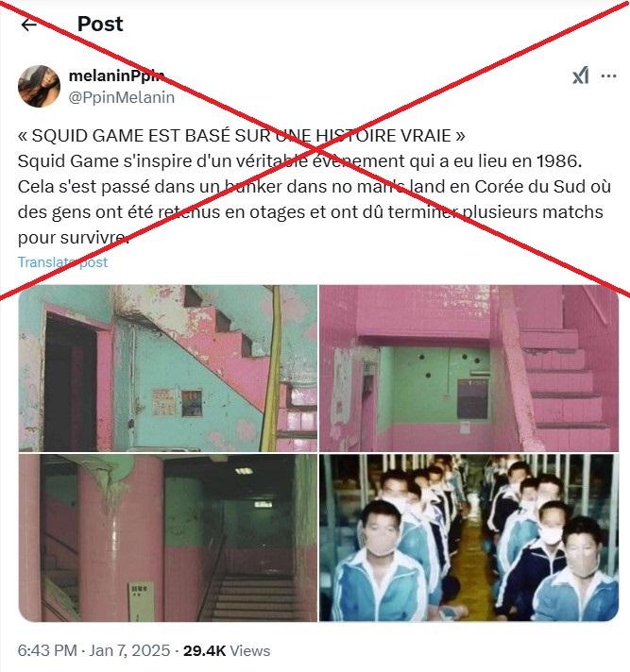This screenshot has width=630, height=672.
Task: Click the closing words pour survivre
Action: (73, 238)
